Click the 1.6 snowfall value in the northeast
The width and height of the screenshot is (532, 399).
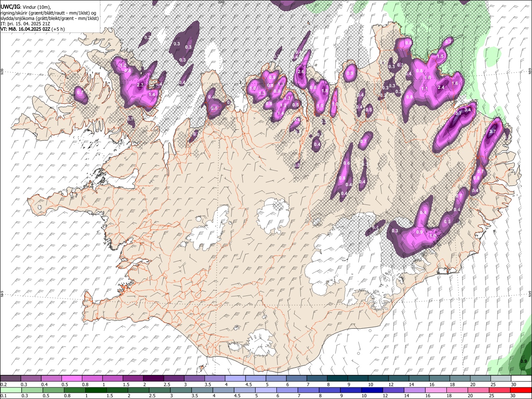tap(455, 84)
